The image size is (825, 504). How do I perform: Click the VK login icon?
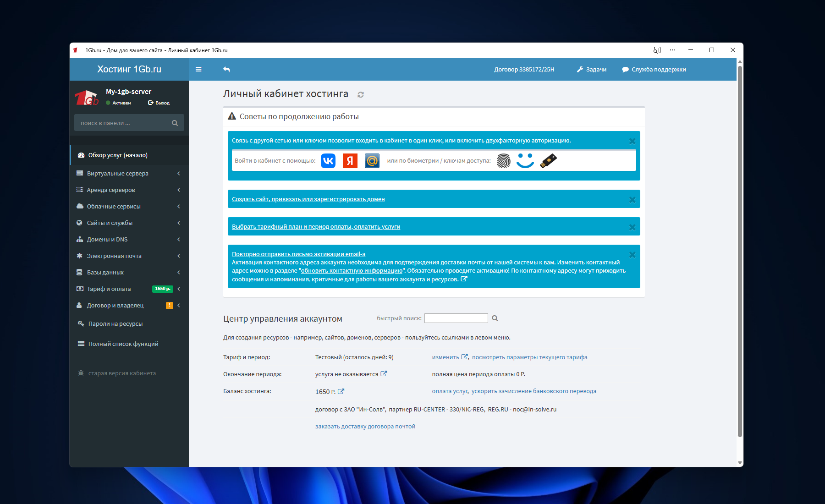pos(328,161)
